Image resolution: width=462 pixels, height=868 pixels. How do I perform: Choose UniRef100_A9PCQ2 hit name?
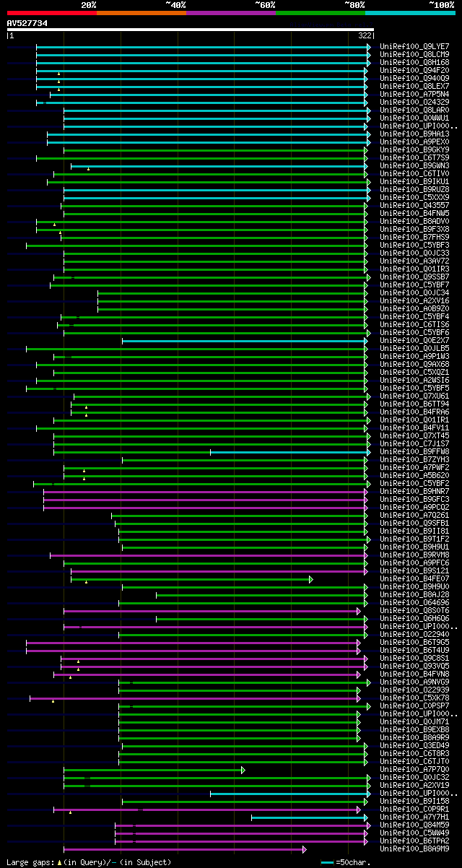pos(414,507)
